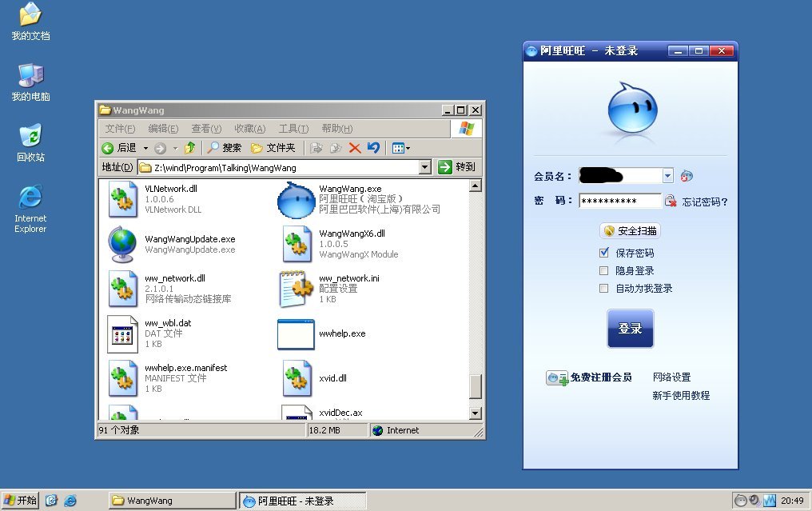
Task: Click the Show Desktop quick launch icon
Action: tap(51, 500)
